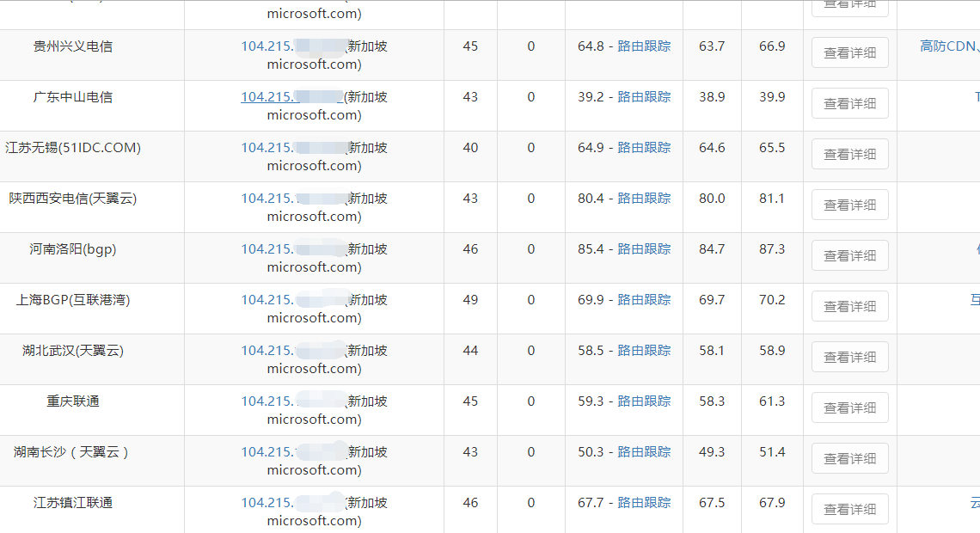Click 路由跟踪 beside 58.5
The width and height of the screenshot is (980, 533).
click(644, 350)
